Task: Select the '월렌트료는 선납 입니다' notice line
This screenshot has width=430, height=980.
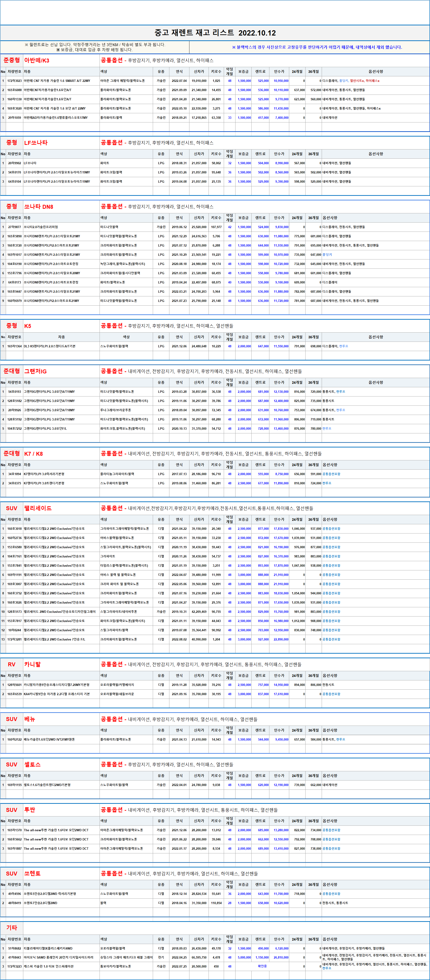Action: click(95, 45)
